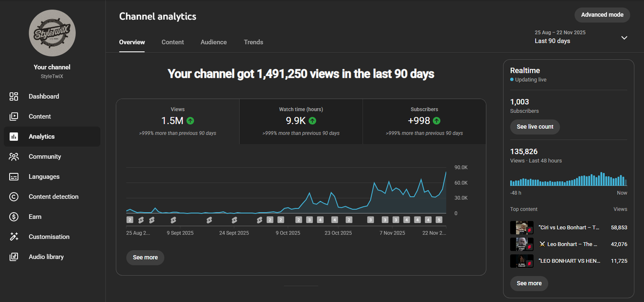Click the Realtime 48-hour bar chart
This screenshot has height=302, width=644.
click(569, 179)
